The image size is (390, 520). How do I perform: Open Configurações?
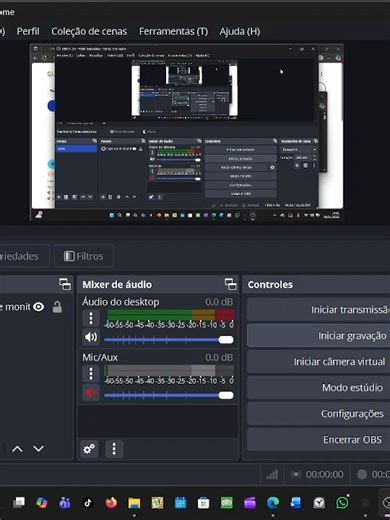tap(318, 414)
